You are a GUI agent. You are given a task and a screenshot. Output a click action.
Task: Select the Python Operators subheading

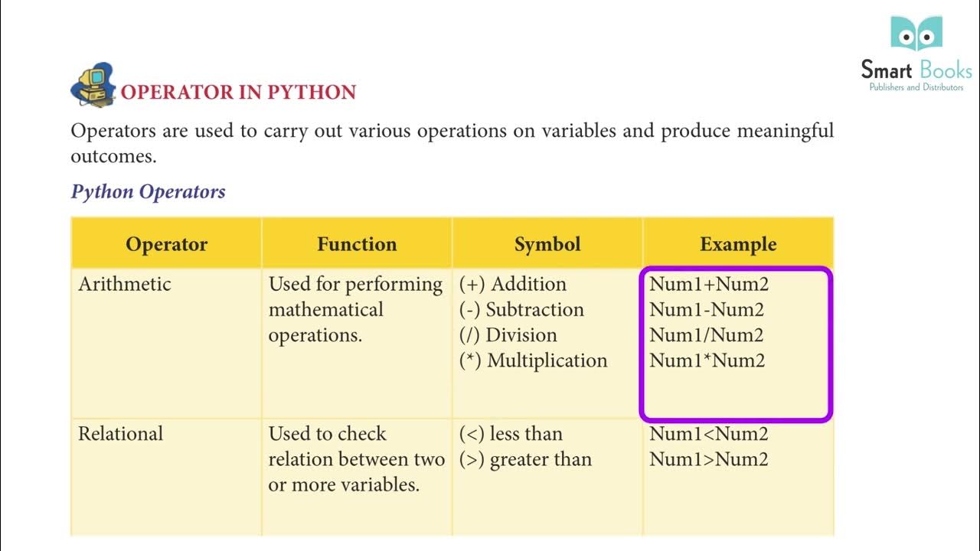pyautogui.click(x=148, y=191)
